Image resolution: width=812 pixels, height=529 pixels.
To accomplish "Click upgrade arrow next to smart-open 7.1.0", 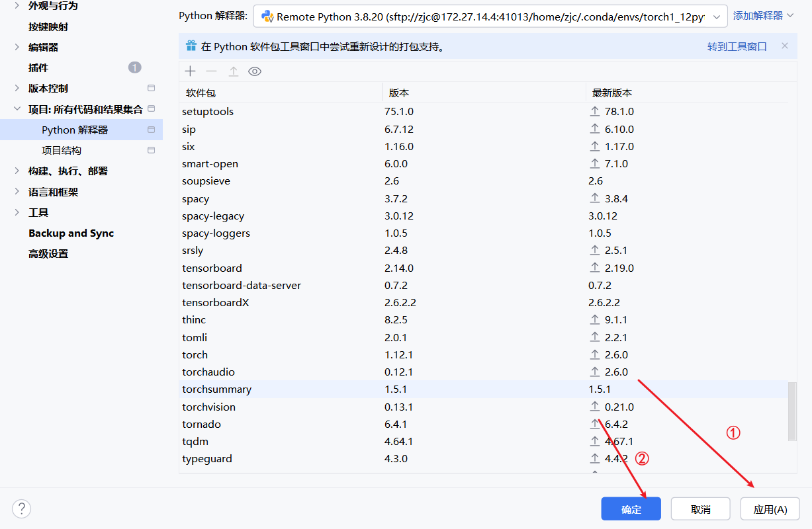I will pos(595,163).
